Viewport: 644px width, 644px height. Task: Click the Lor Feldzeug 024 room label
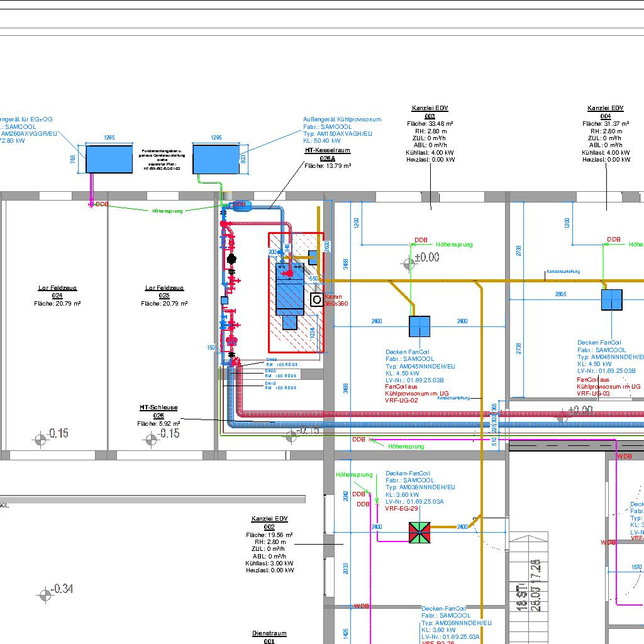(x=57, y=288)
